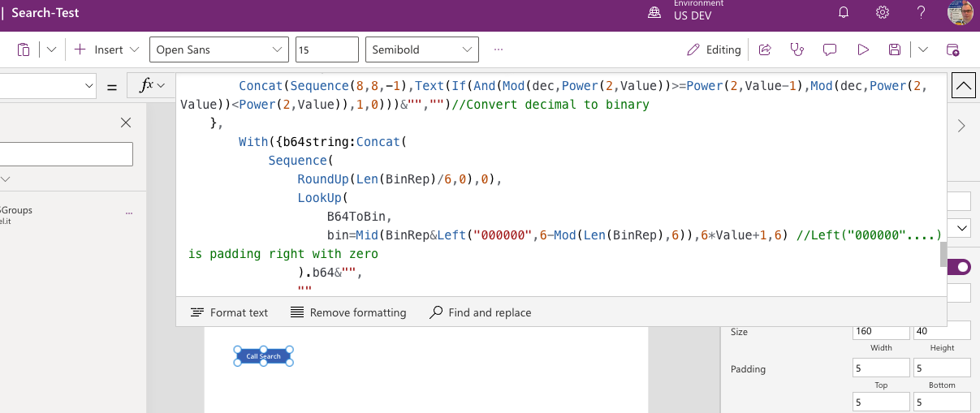
Task: Click the Environment globe icon
Action: 654,12
